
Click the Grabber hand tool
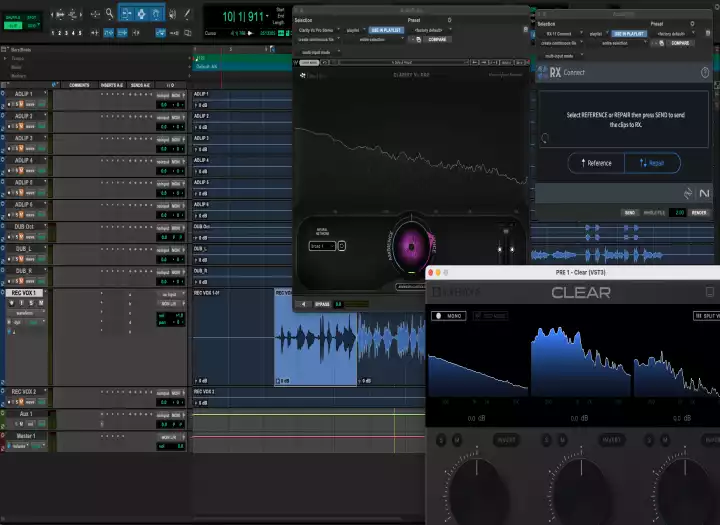tap(156, 14)
